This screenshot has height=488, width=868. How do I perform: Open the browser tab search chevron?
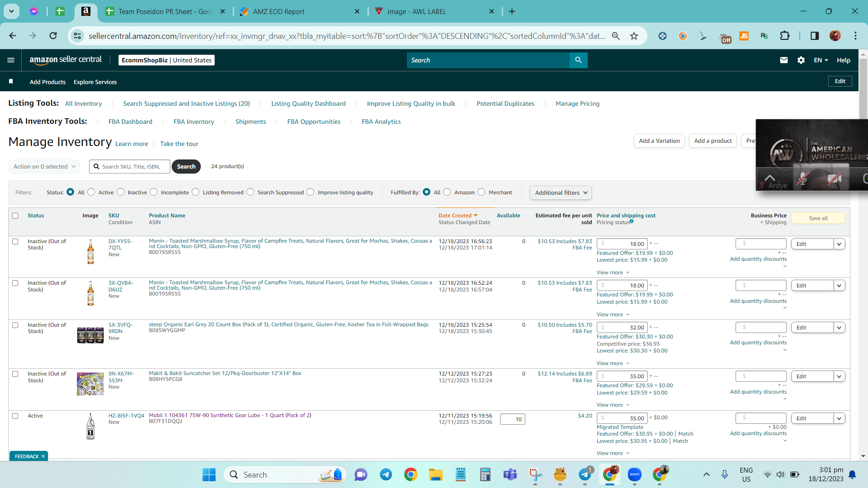[11, 11]
